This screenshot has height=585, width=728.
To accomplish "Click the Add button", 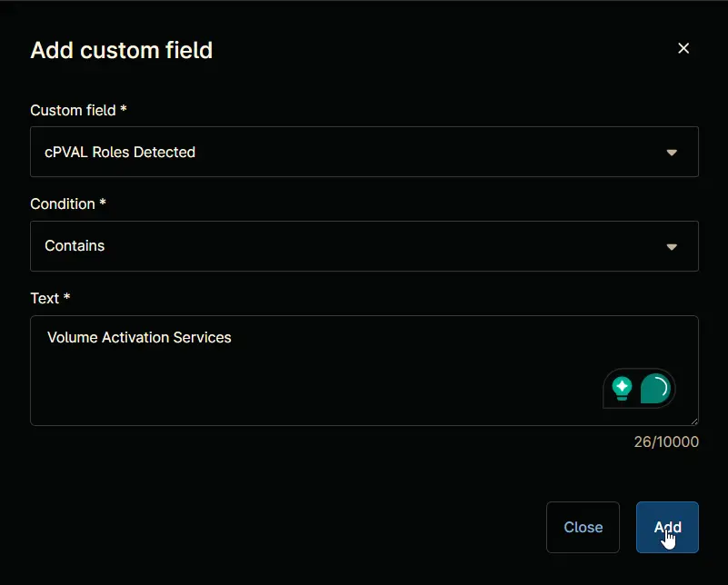I will (x=667, y=527).
